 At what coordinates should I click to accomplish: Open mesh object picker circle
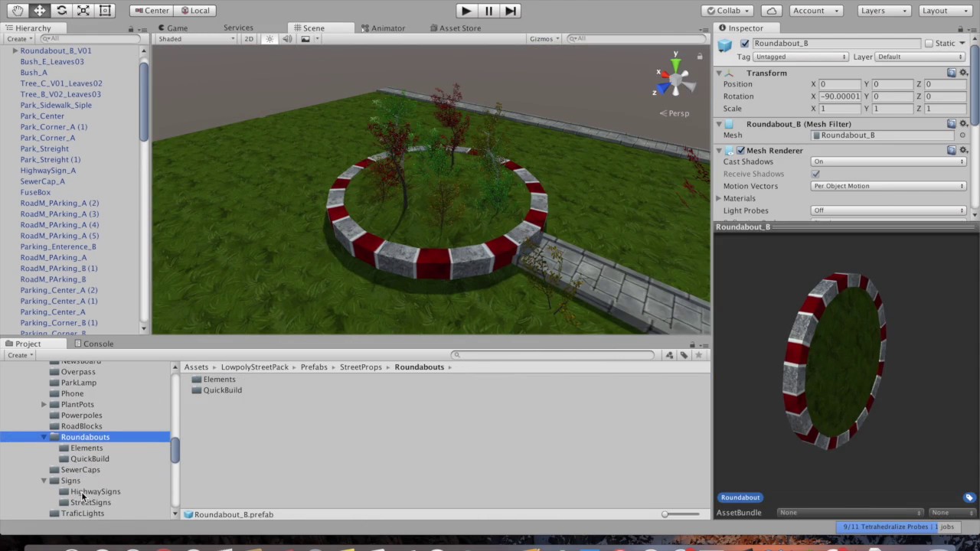[962, 135]
